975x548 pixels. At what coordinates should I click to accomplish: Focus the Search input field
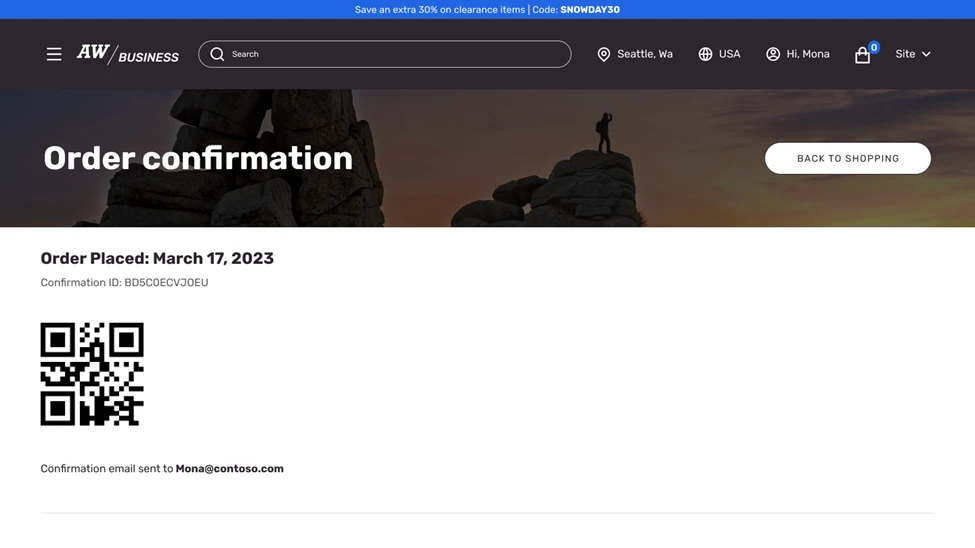pos(395,54)
